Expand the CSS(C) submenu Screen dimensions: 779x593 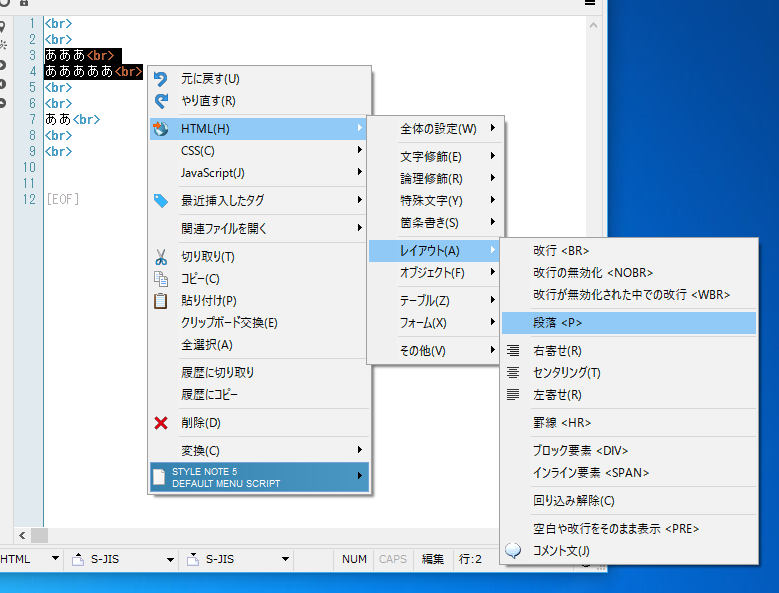point(258,150)
